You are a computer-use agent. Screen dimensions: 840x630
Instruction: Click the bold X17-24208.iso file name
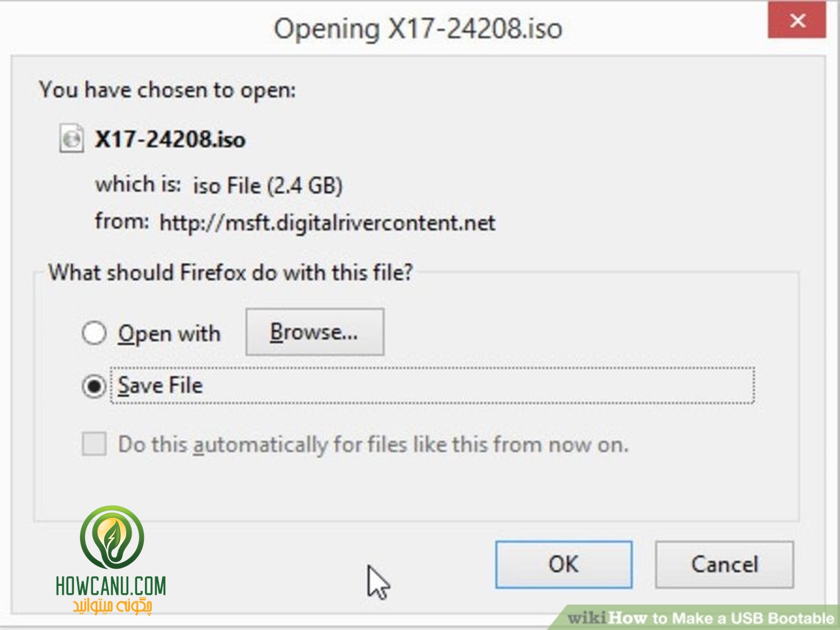170,139
